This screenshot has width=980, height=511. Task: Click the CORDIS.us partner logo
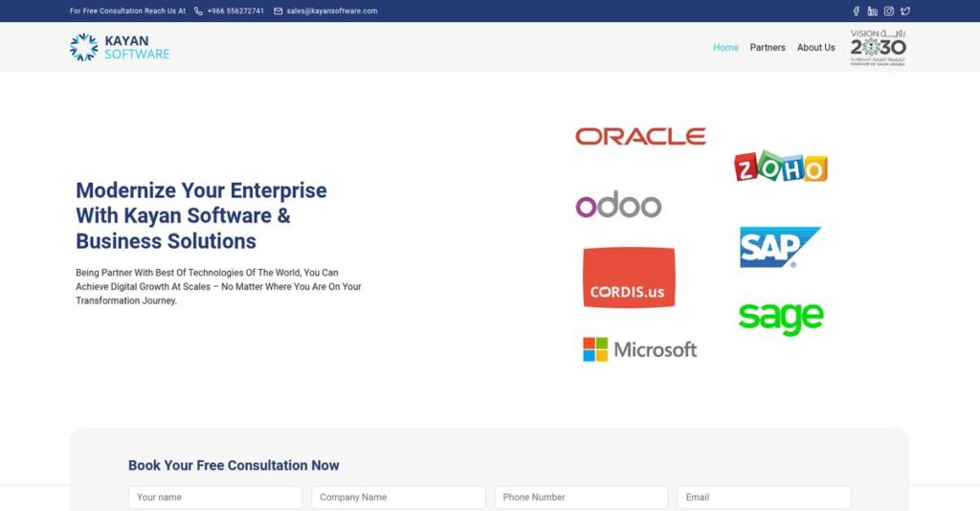point(629,278)
